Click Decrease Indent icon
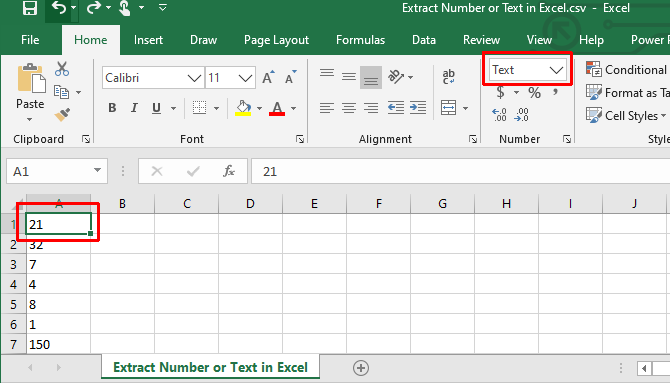Viewport: 670px width, 383px height. (x=396, y=108)
